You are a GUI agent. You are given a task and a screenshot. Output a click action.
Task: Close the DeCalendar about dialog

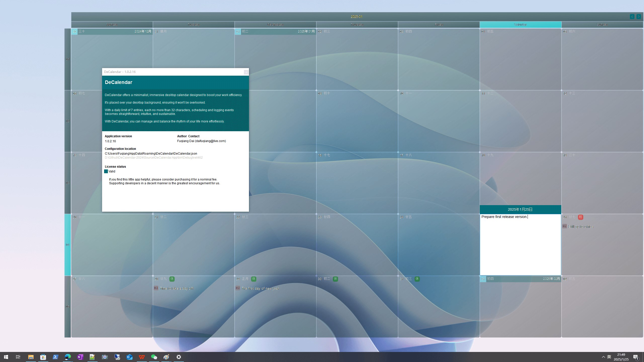coord(246,72)
